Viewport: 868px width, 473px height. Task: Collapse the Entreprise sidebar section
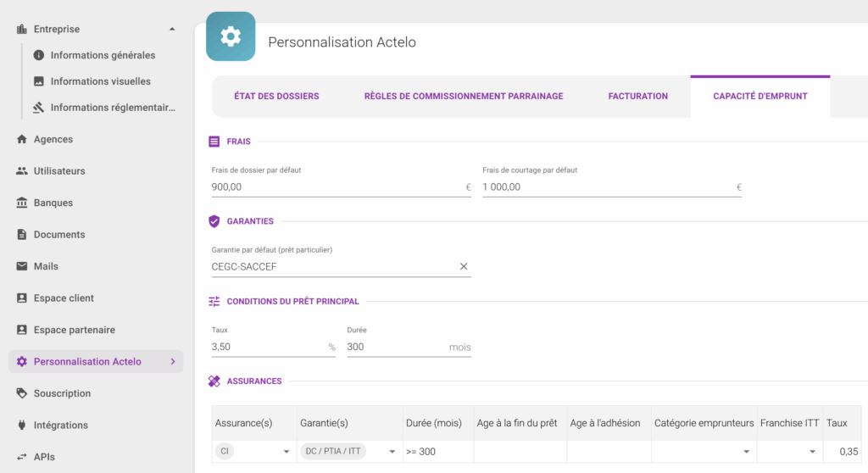172,29
